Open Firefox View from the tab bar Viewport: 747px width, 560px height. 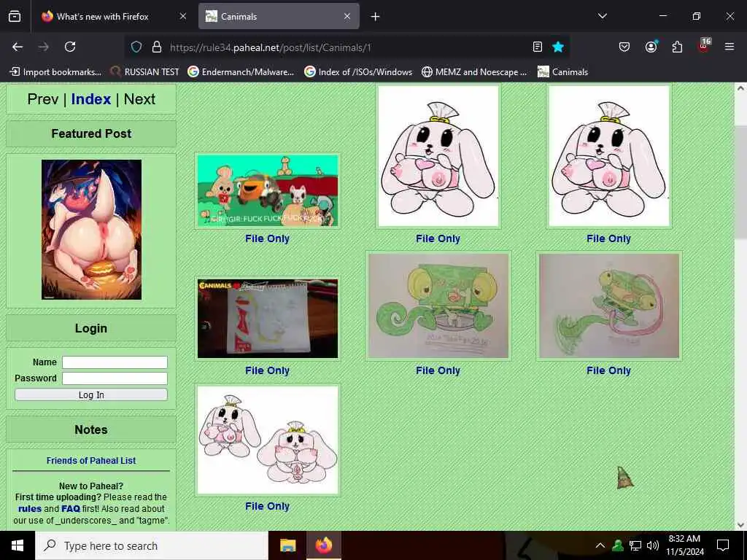coord(15,17)
